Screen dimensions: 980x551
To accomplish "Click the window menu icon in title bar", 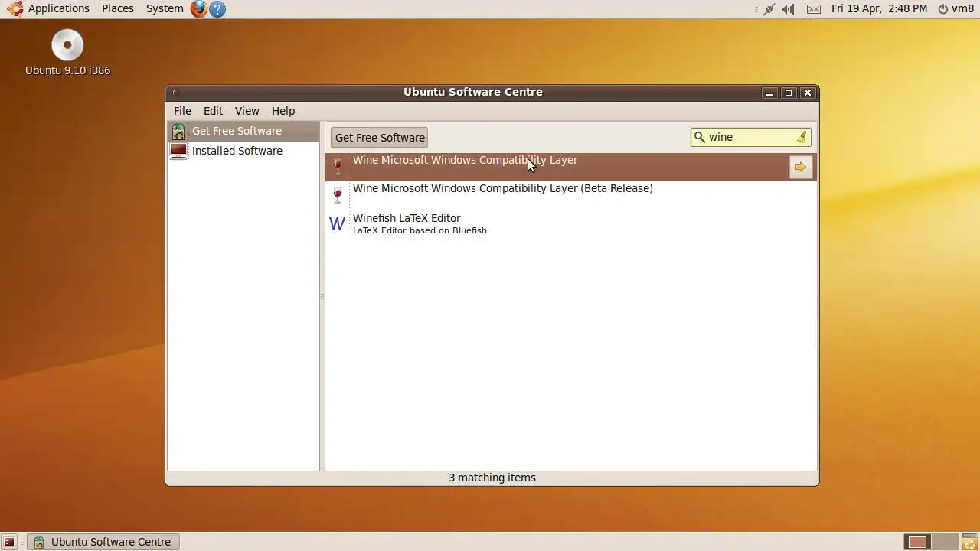I will (175, 93).
